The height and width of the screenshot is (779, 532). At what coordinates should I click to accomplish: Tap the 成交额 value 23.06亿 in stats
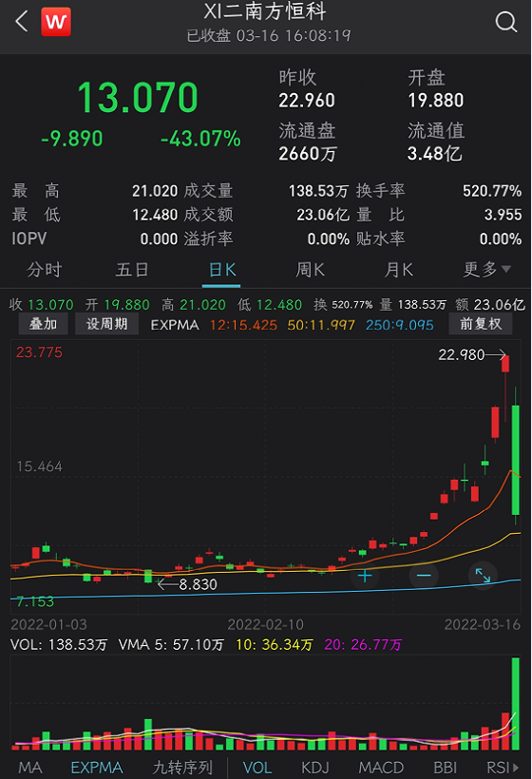click(x=323, y=215)
